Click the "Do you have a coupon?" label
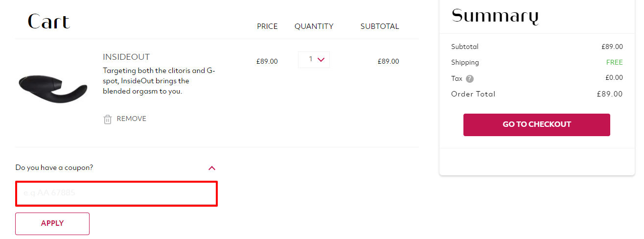 tap(54, 167)
